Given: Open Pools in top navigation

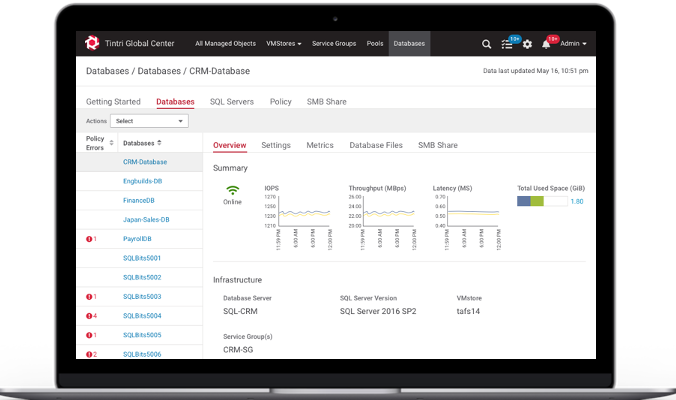Looking at the screenshot, I should point(375,44).
